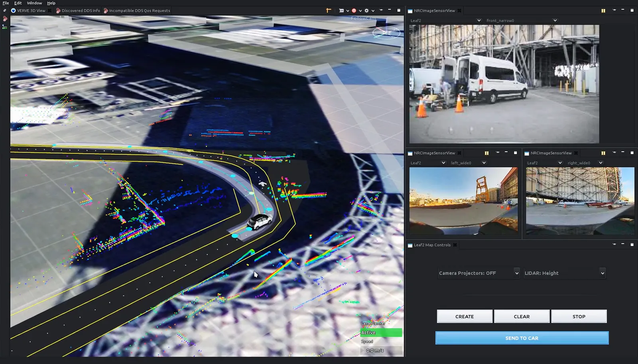Open the Window menu
This screenshot has width=638, height=364.
pos(34,3)
